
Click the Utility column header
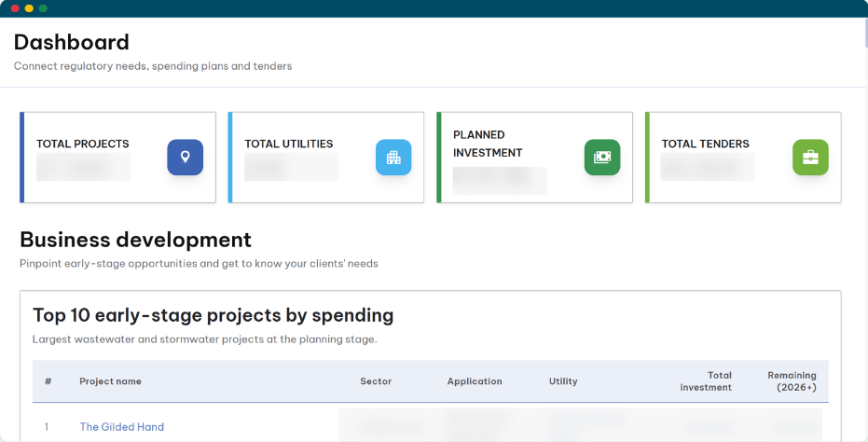563,381
